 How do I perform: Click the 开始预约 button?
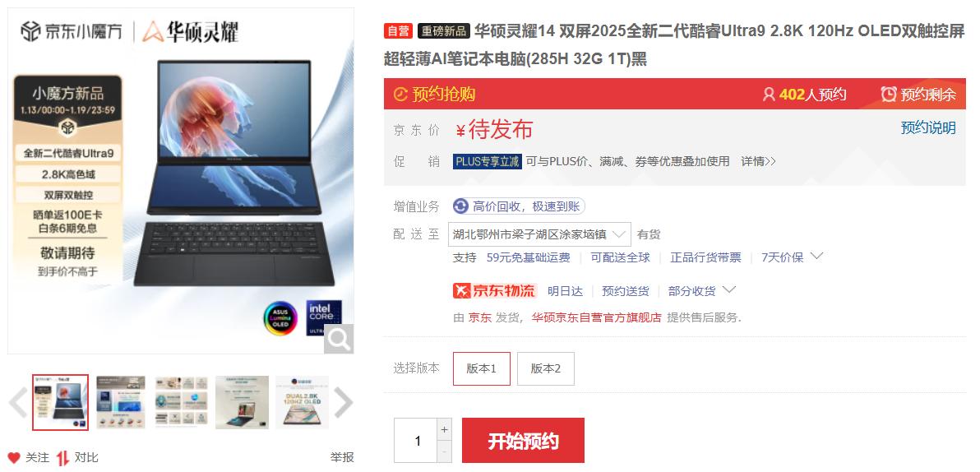pos(523,441)
